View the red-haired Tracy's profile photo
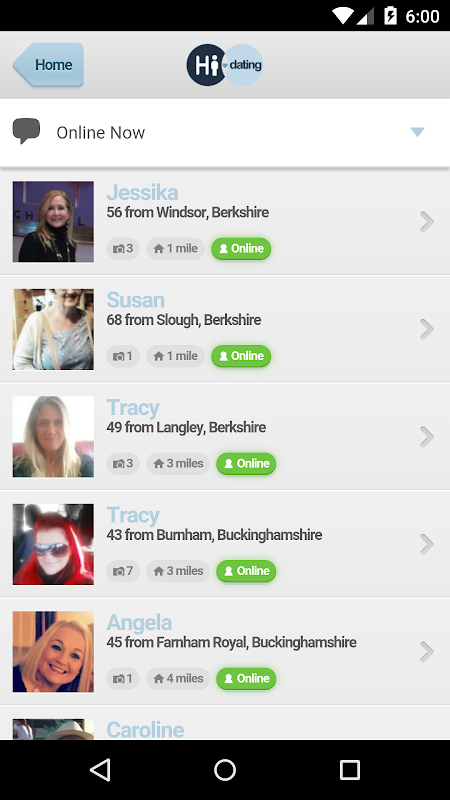The image size is (450, 800). (53, 544)
